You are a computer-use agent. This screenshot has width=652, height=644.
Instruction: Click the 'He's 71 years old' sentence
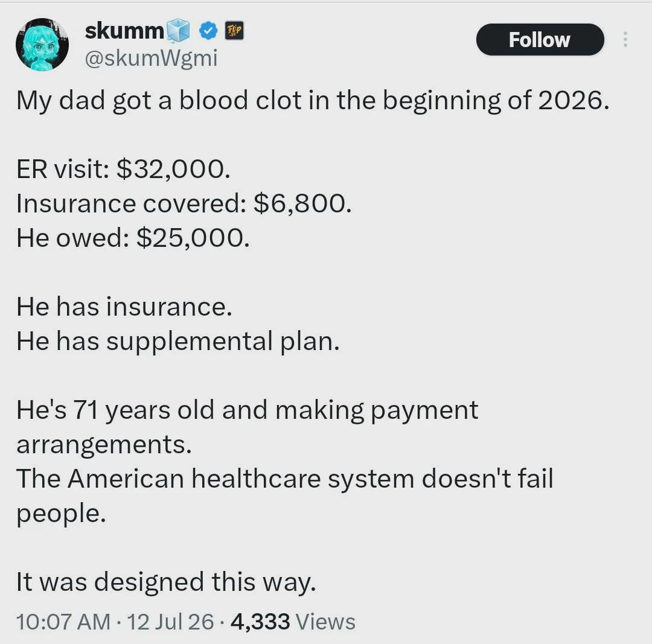click(x=248, y=427)
